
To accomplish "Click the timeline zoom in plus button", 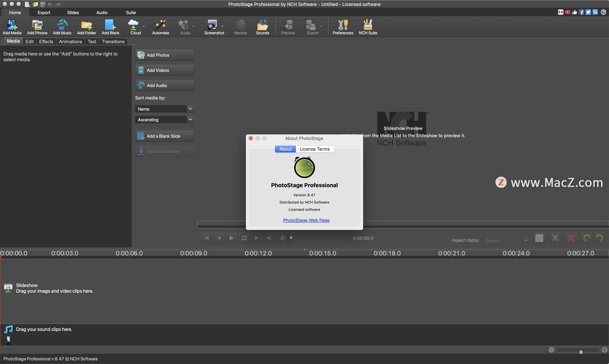I will coord(605,350).
